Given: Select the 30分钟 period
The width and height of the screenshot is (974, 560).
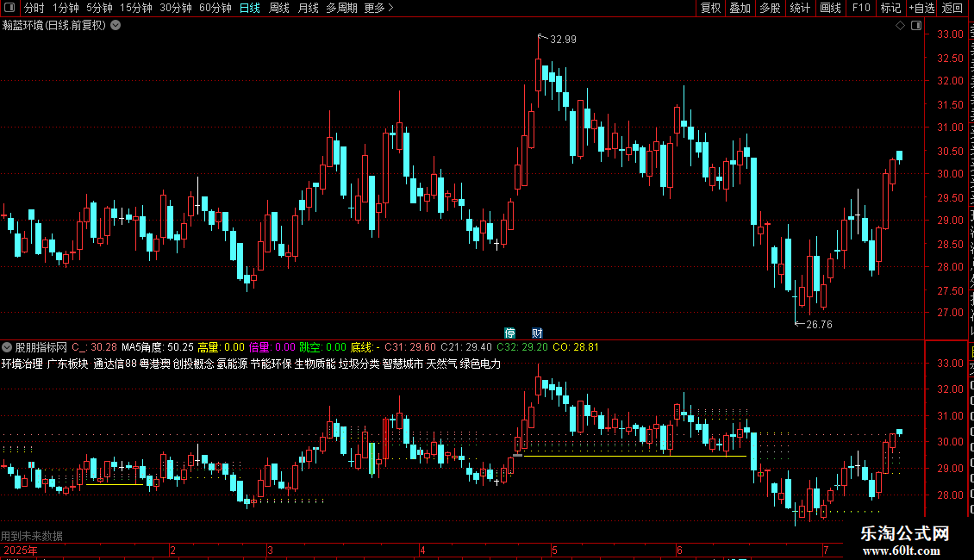Looking at the screenshot, I should [x=176, y=8].
